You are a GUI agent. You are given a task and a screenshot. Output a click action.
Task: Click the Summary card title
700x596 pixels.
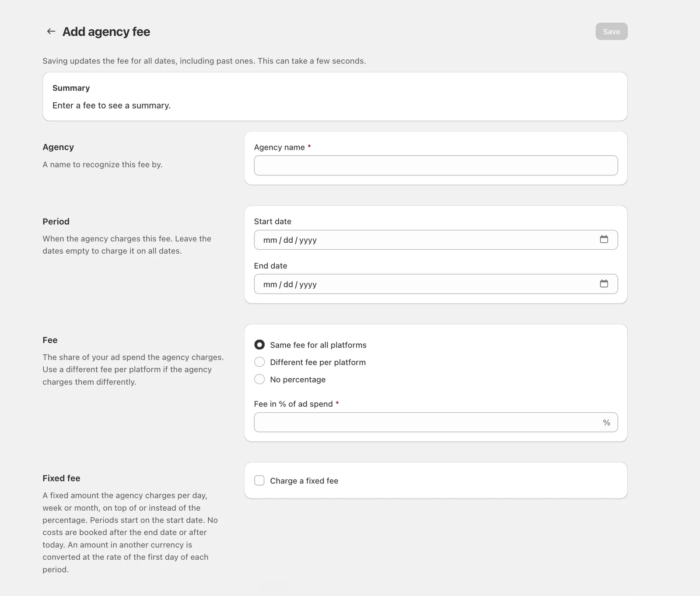click(71, 88)
